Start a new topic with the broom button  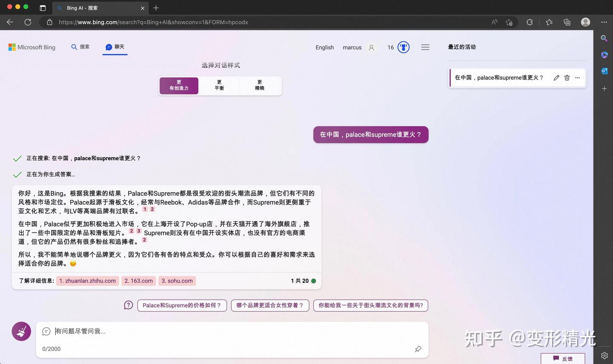pyautogui.click(x=21, y=331)
